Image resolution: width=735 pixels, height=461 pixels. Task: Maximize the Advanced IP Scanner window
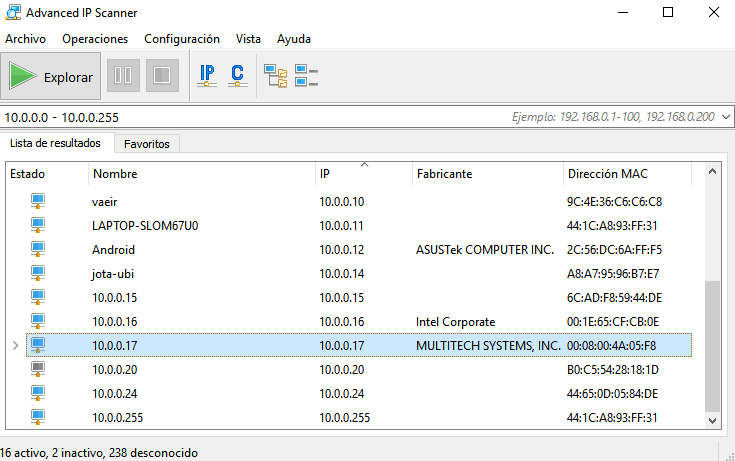pos(668,12)
